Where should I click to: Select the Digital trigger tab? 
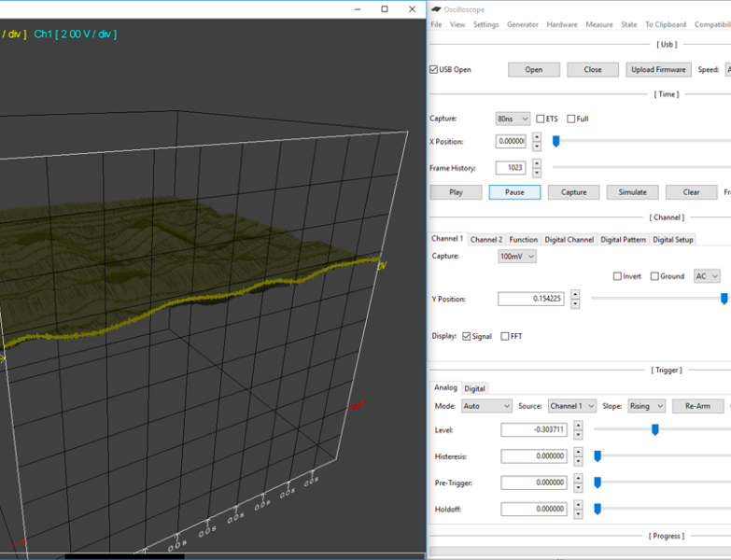tap(474, 388)
